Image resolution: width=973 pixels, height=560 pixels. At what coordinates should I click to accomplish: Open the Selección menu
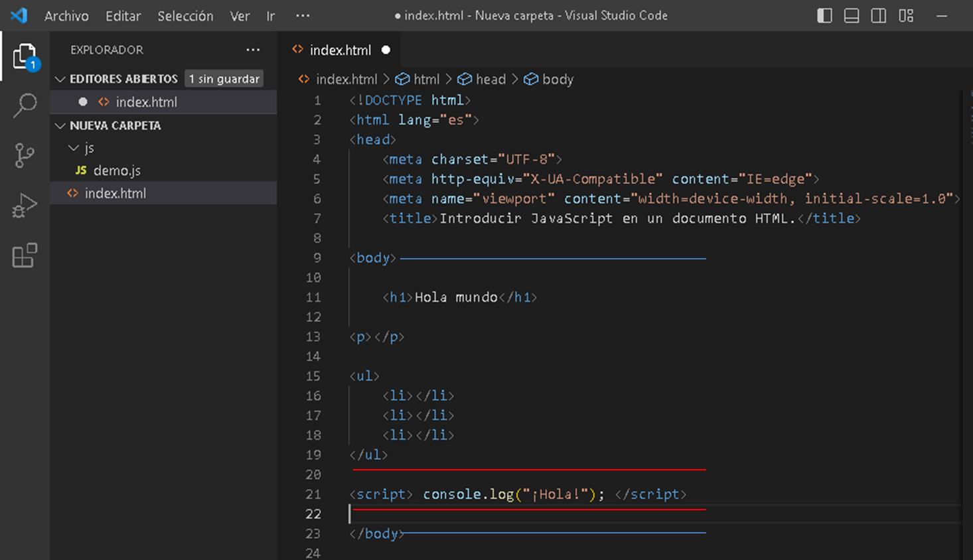click(x=185, y=16)
